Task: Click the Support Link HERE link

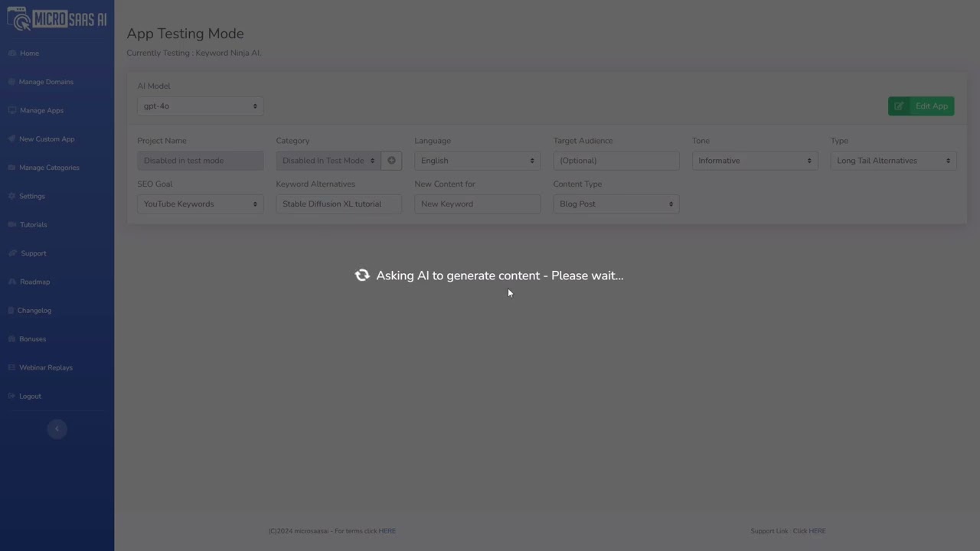Action: click(x=817, y=531)
